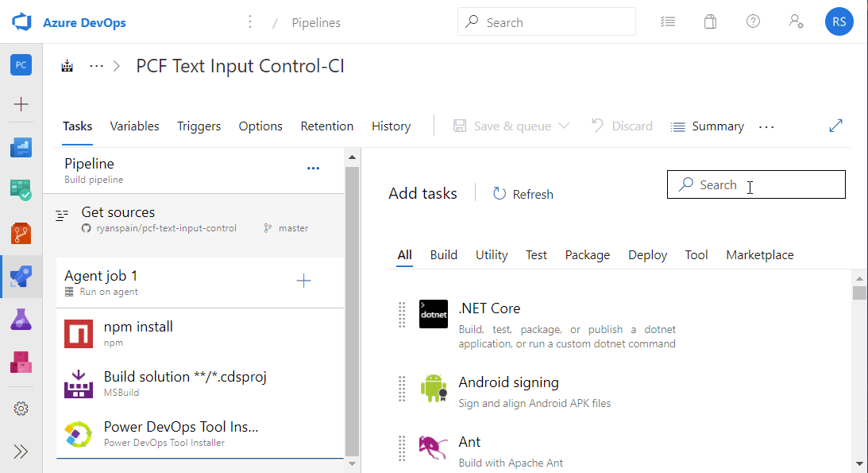Open the Pipeline row ellipsis menu
This screenshot has height=473, width=868.
pyautogui.click(x=314, y=169)
